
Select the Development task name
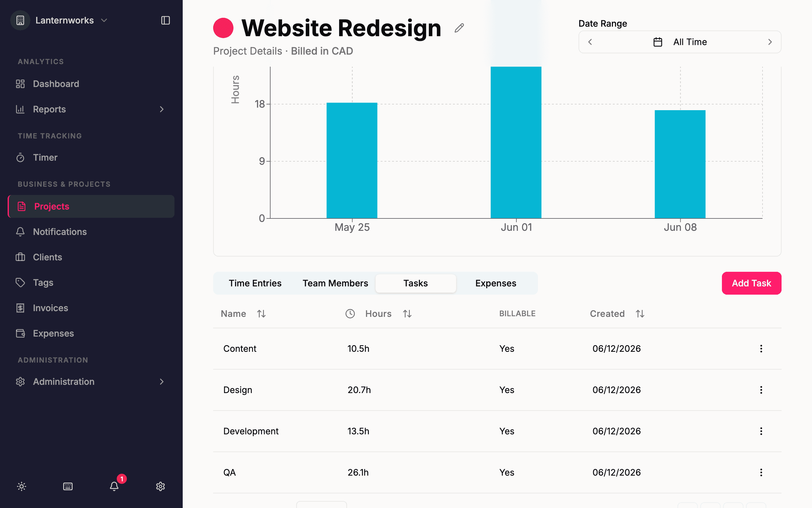pyautogui.click(x=251, y=431)
